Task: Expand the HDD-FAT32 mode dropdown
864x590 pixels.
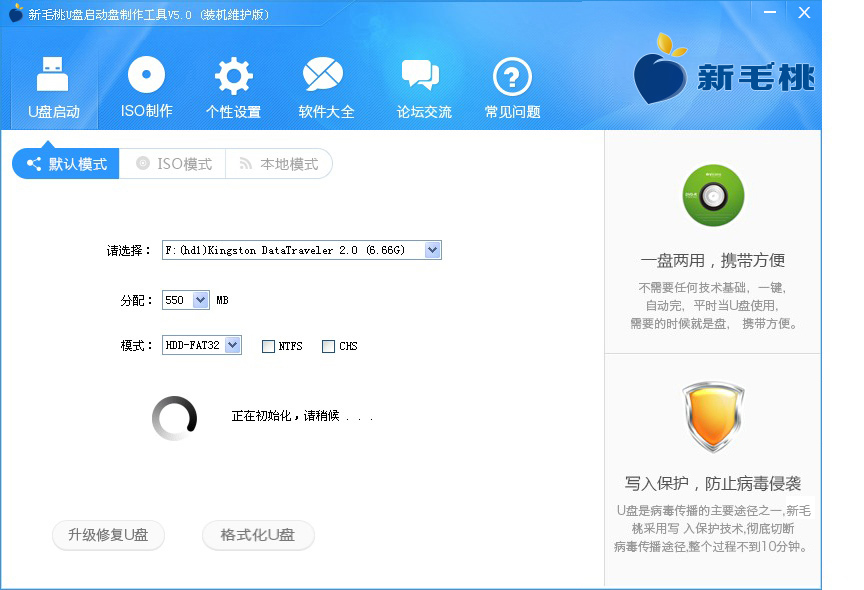Action: click(233, 345)
